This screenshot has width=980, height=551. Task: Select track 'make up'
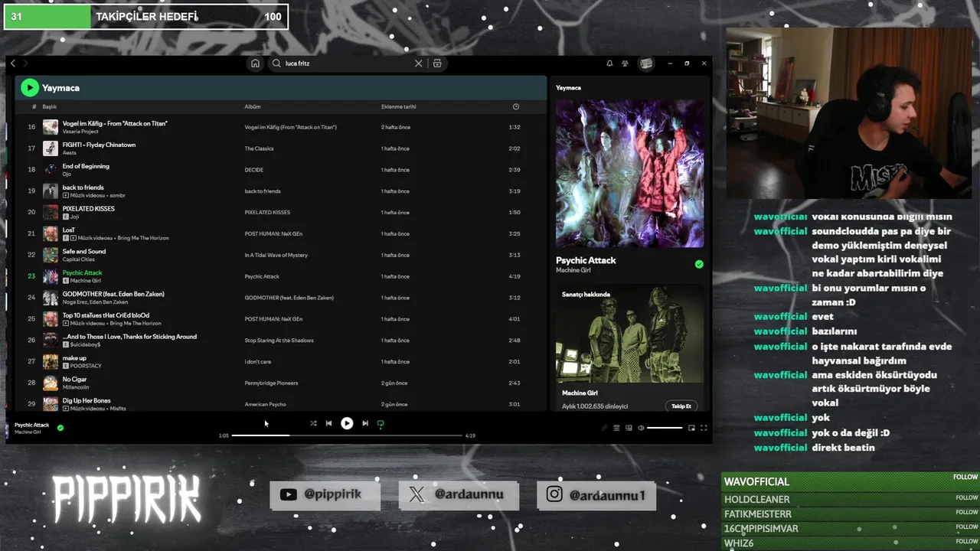tap(74, 359)
